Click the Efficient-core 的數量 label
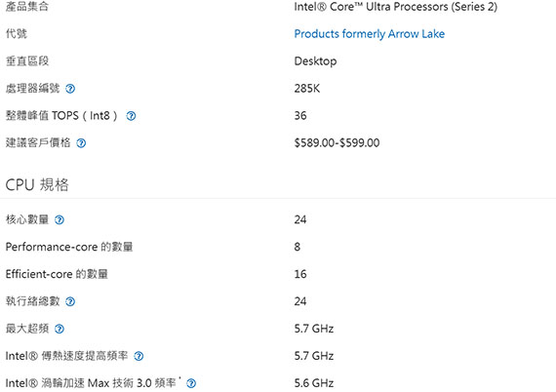The height and width of the screenshot is (392, 556). point(57,274)
